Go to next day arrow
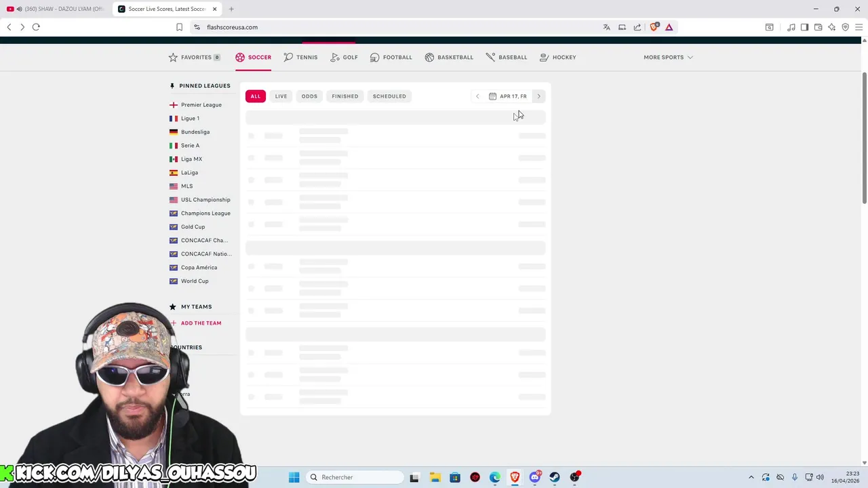868x488 pixels. coord(539,96)
